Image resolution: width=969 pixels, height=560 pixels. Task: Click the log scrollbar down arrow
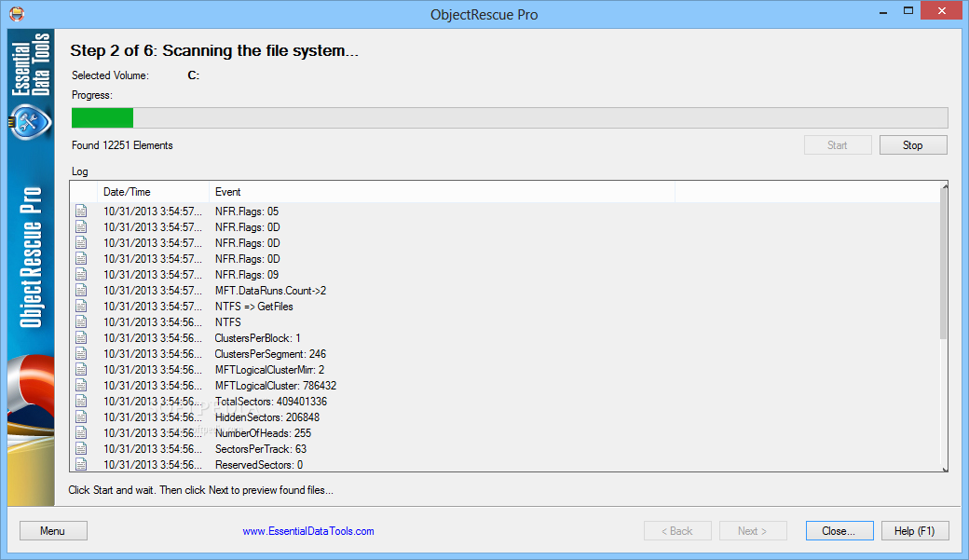click(944, 469)
